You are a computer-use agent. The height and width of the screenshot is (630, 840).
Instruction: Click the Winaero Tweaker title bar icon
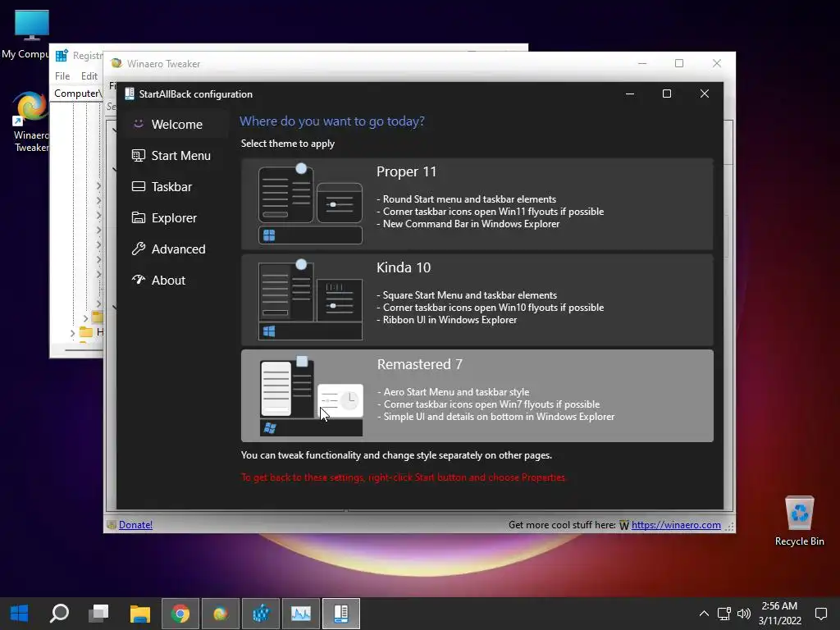point(116,63)
